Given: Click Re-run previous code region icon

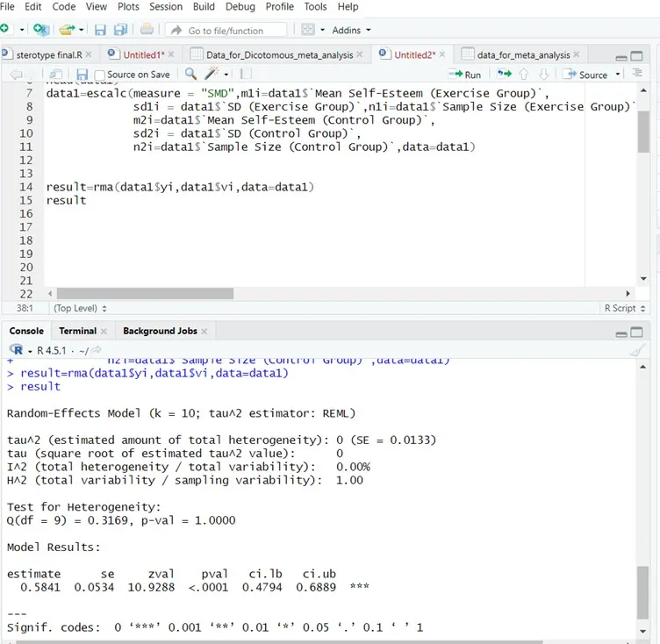Looking at the screenshot, I should pyautogui.click(x=505, y=74).
